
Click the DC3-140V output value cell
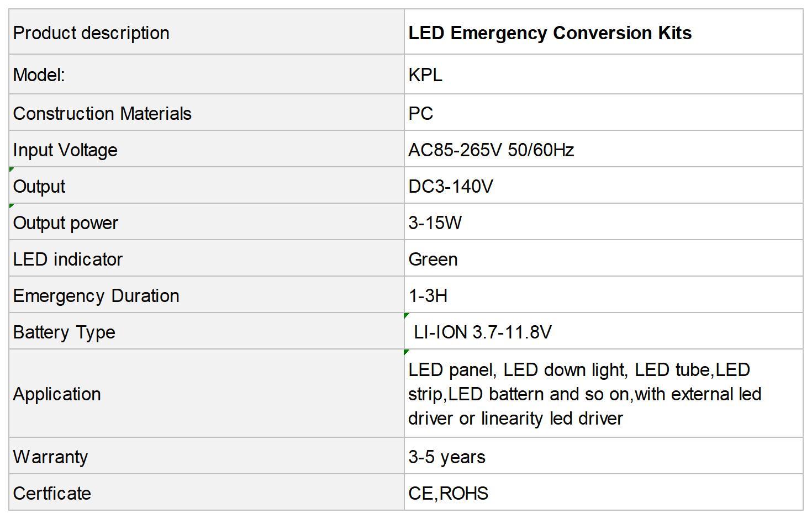tap(603, 186)
